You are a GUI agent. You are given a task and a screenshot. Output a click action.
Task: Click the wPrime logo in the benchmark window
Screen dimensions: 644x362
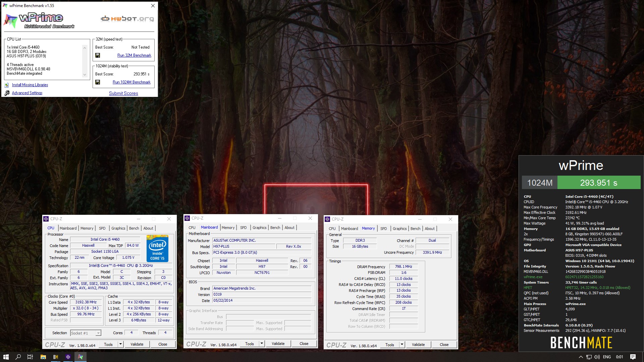[x=39, y=21]
